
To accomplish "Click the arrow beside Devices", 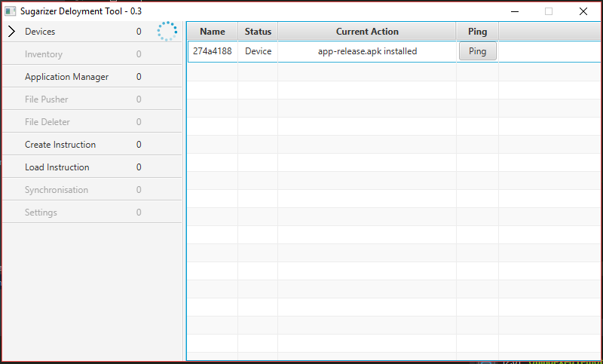I will click(x=11, y=32).
